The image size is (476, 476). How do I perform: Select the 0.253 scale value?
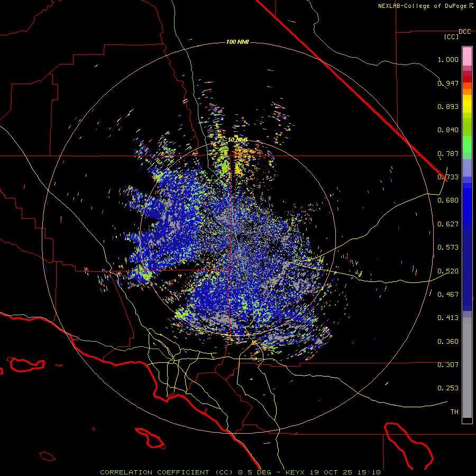pyautogui.click(x=448, y=388)
